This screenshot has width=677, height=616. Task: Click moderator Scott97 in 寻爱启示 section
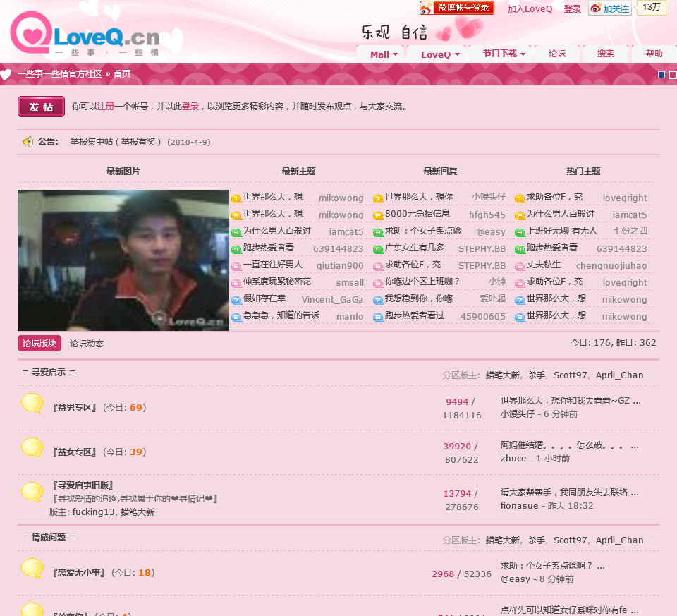click(x=570, y=375)
